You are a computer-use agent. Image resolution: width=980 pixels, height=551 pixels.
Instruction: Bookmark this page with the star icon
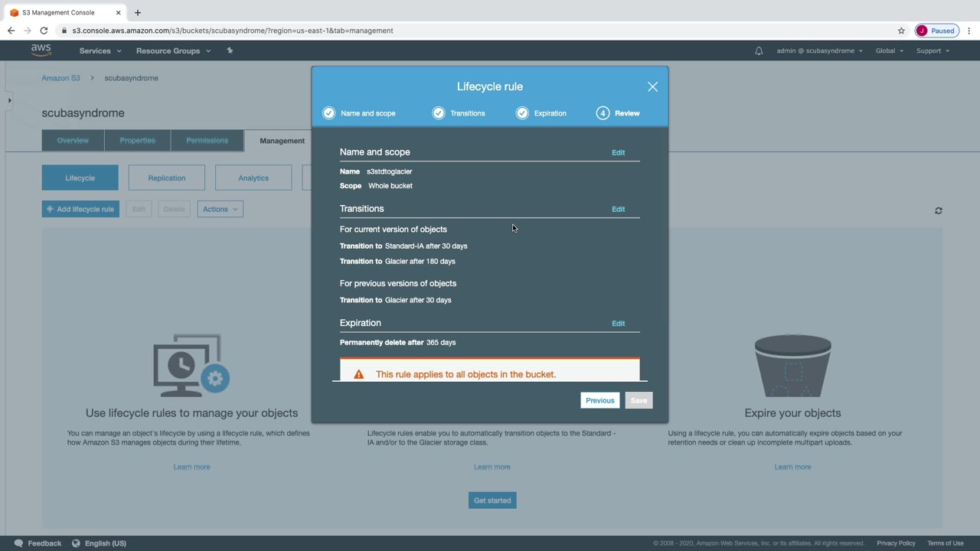tap(901, 31)
